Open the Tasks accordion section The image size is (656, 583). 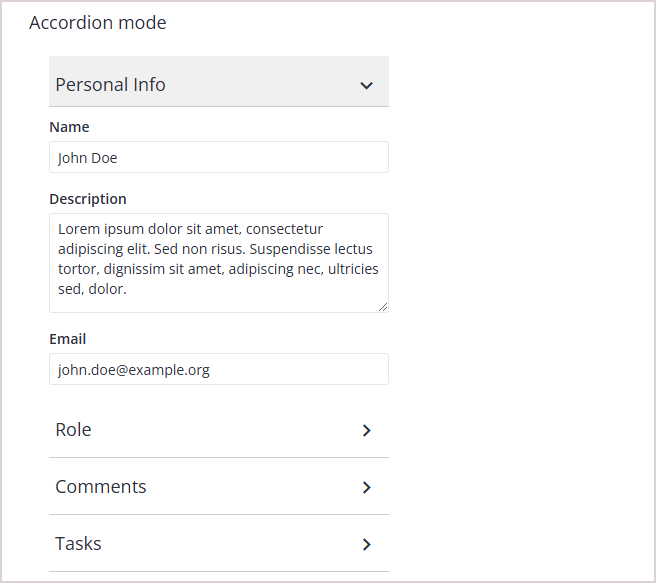(x=79, y=544)
